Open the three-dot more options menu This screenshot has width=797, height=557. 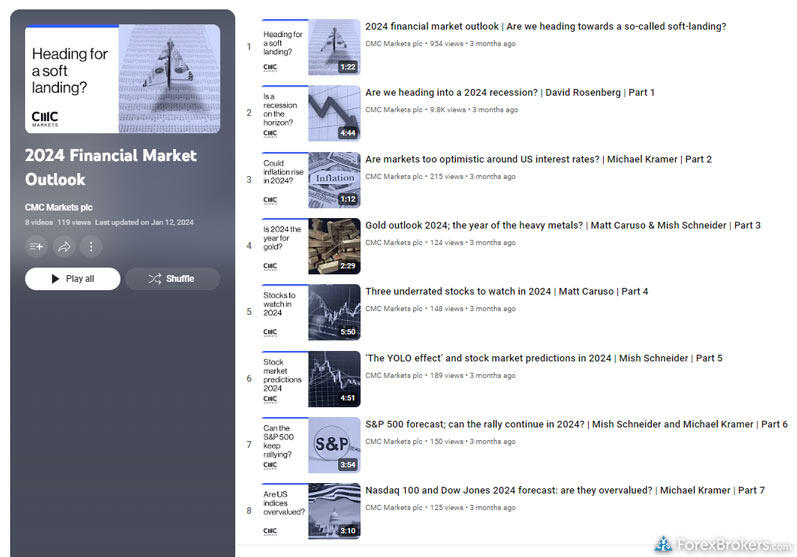pyautogui.click(x=91, y=246)
